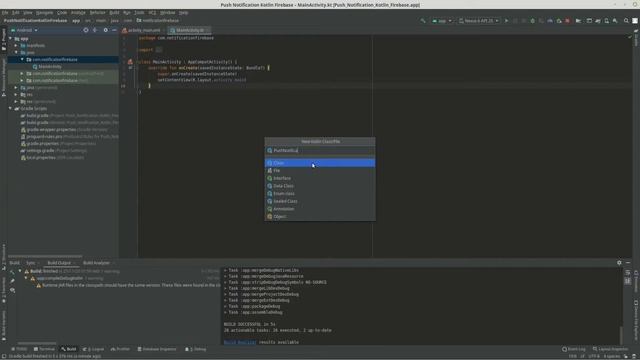640x360 pixels.
Task: Click the Attach Debugger to process icon
Action: 559,20
